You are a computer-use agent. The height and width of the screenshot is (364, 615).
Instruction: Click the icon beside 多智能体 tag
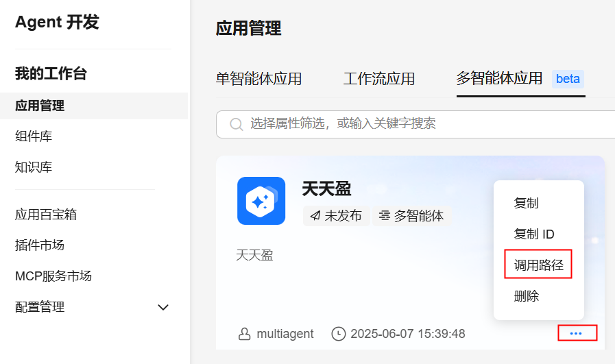point(385,216)
